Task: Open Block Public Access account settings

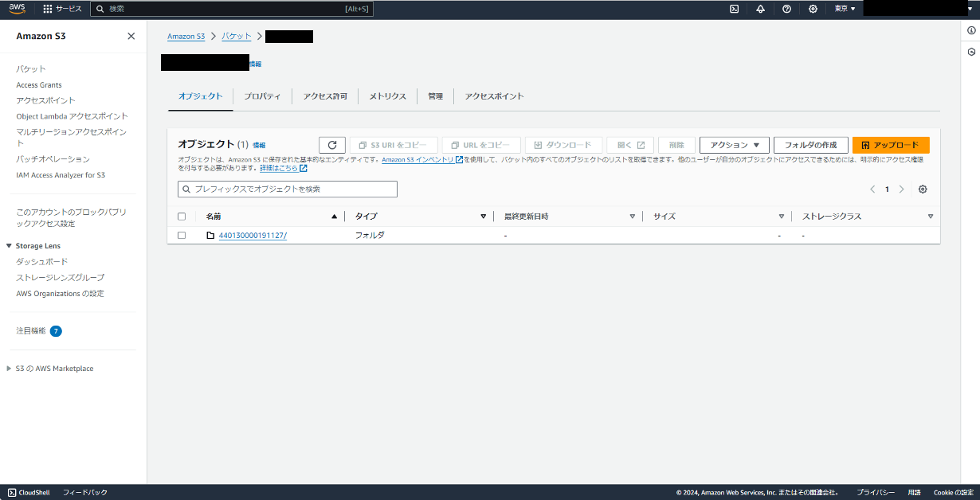Action: [x=71, y=218]
